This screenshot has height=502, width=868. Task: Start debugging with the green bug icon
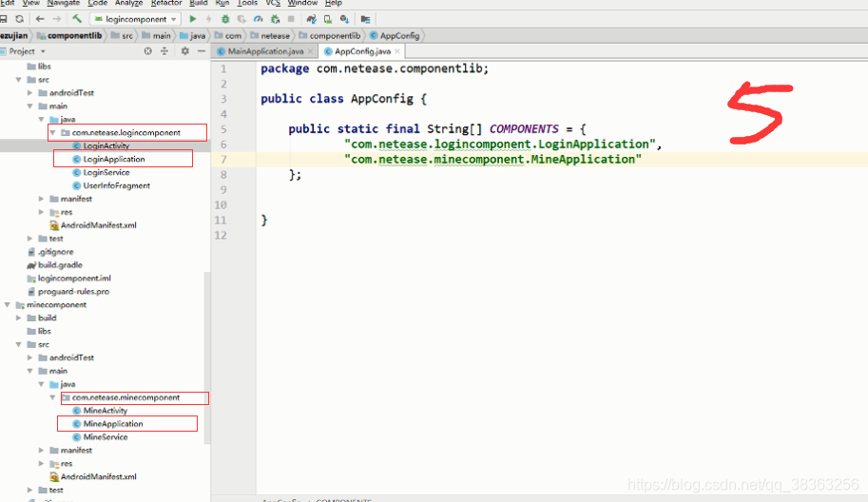pos(225,19)
